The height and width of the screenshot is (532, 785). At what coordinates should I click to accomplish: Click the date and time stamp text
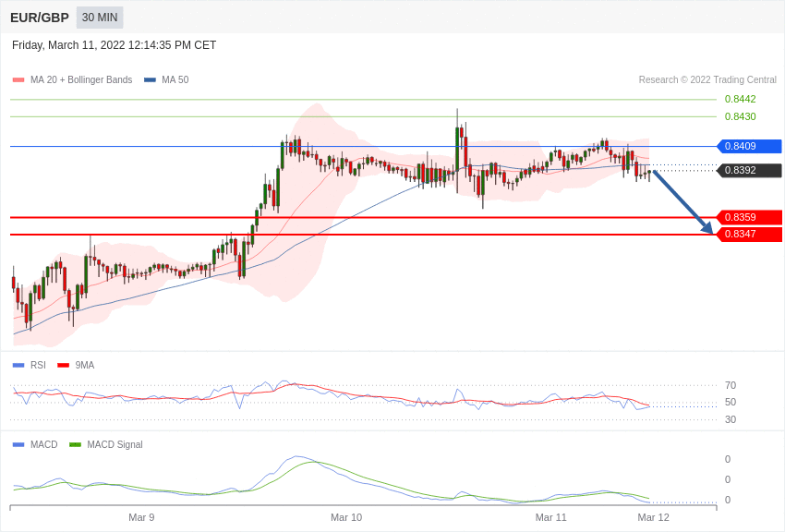pyautogui.click(x=115, y=45)
